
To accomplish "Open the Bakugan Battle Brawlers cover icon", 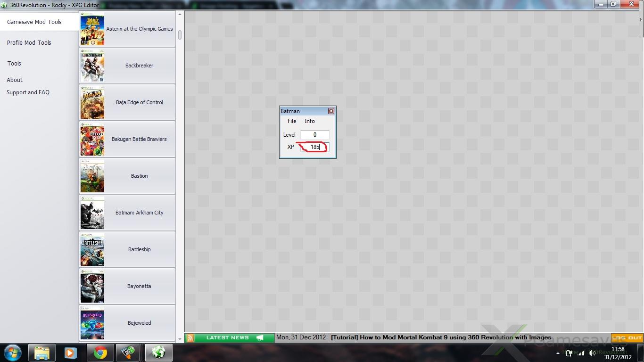I will [x=92, y=140].
